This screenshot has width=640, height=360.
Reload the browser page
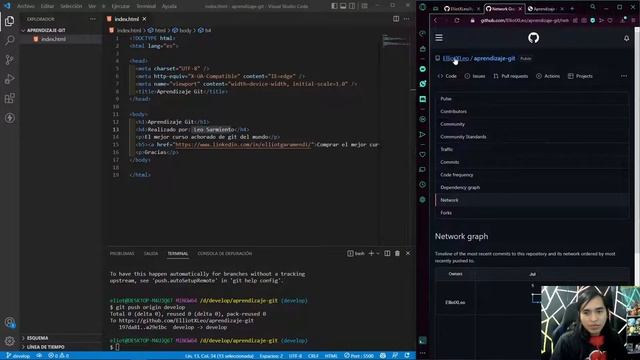tap(457, 20)
